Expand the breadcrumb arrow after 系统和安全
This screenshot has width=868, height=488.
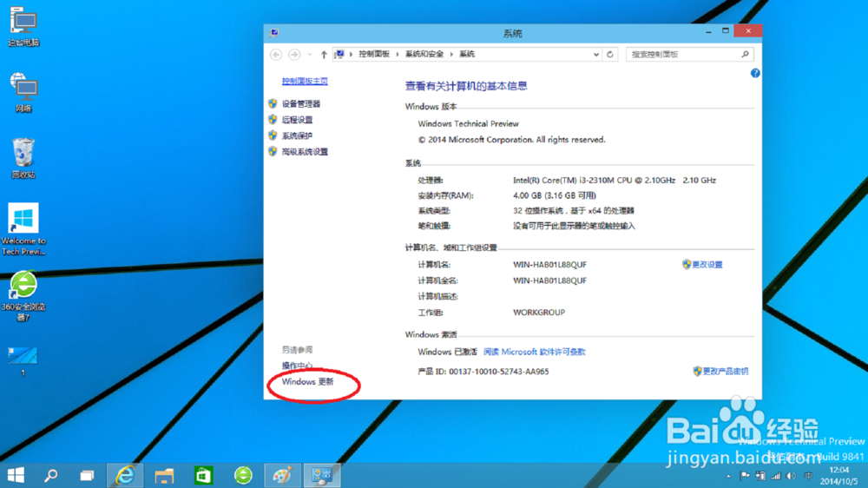click(451, 55)
